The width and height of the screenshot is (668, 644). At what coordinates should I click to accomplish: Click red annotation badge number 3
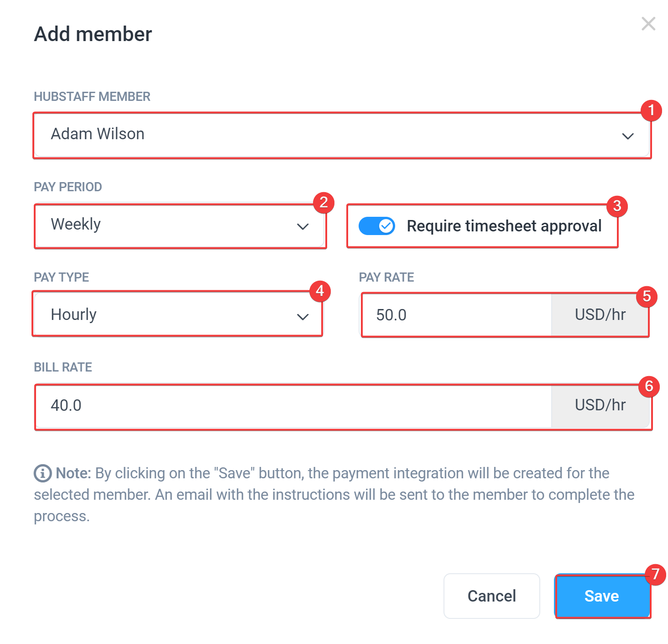[x=617, y=206]
